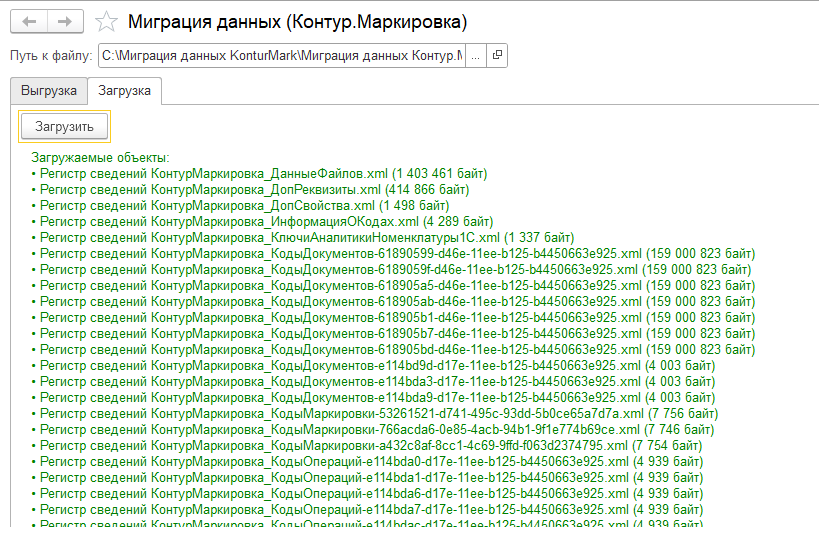Select the ДопСвойства.xml row
Screen dimensions: 819x534
240,206
